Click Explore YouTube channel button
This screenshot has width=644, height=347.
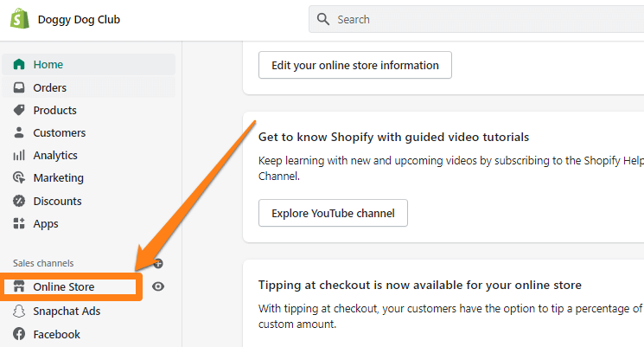point(333,213)
